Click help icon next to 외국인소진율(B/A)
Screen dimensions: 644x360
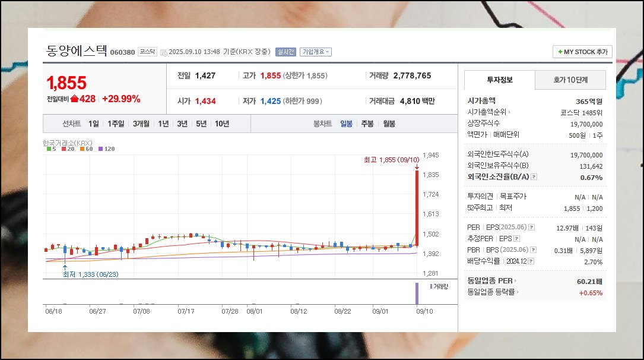point(534,176)
